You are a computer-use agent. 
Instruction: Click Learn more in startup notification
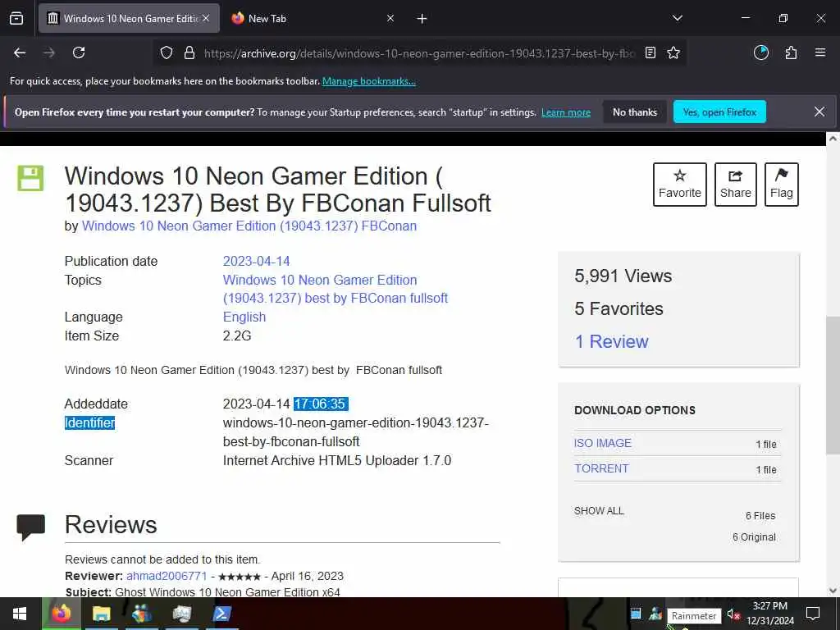point(566,112)
